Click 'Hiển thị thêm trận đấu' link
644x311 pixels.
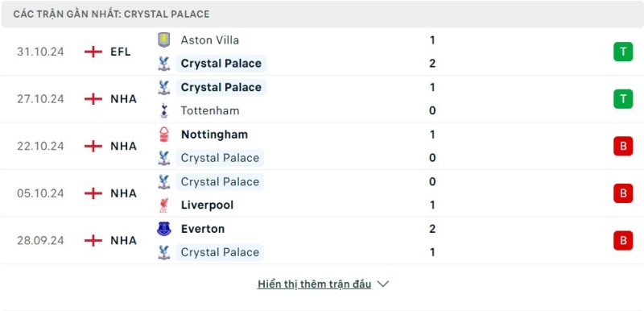pyautogui.click(x=314, y=284)
